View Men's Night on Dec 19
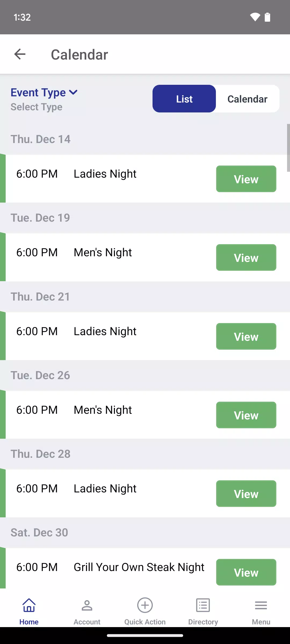Screen dimensions: 290x644 click(x=246, y=258)
